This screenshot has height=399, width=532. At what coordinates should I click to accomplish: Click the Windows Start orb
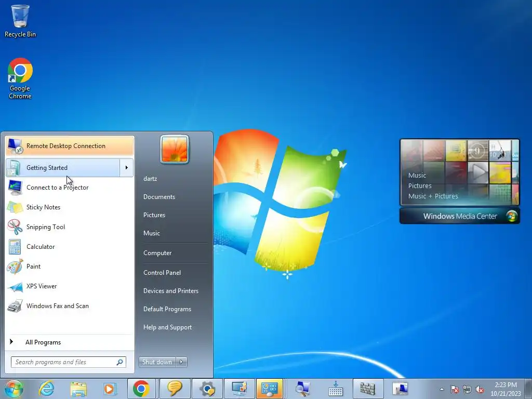(x=14, y=389)
